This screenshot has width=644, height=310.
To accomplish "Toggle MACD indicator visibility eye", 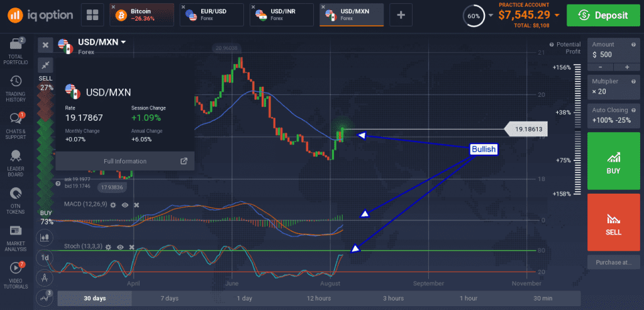I will click(125, 204).
